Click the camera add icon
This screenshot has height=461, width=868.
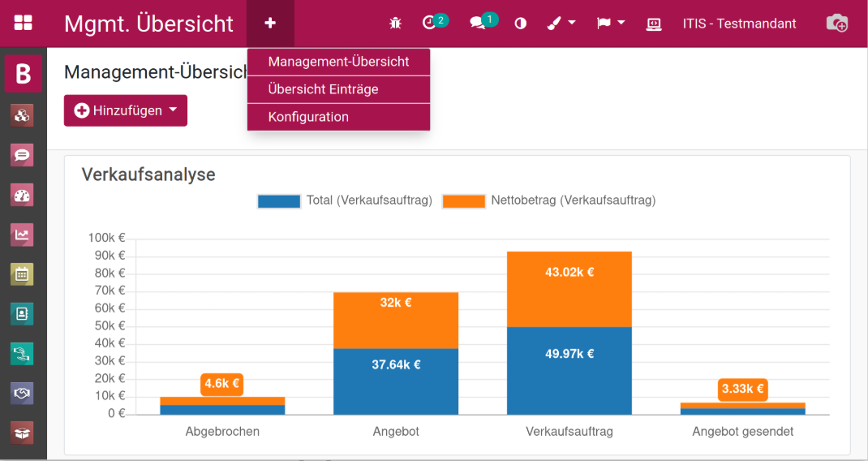836,24
